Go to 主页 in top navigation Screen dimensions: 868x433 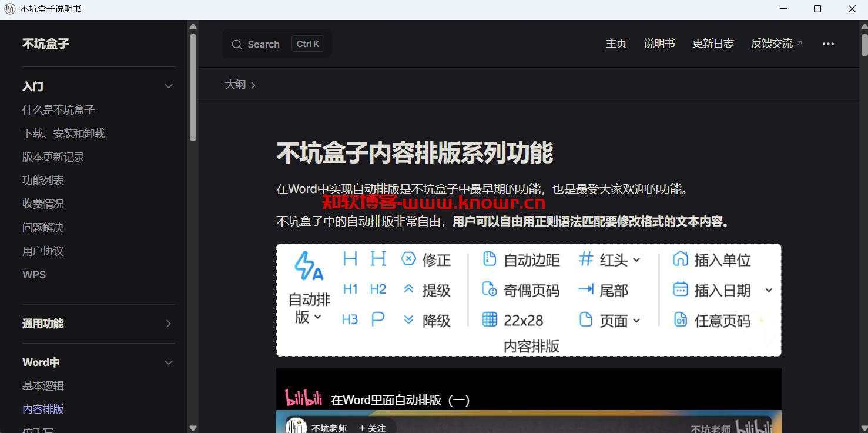616,44
